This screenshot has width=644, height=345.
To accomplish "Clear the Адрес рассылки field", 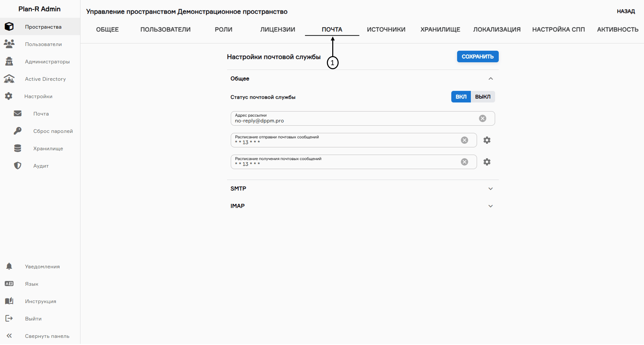I will coord(482,119).
